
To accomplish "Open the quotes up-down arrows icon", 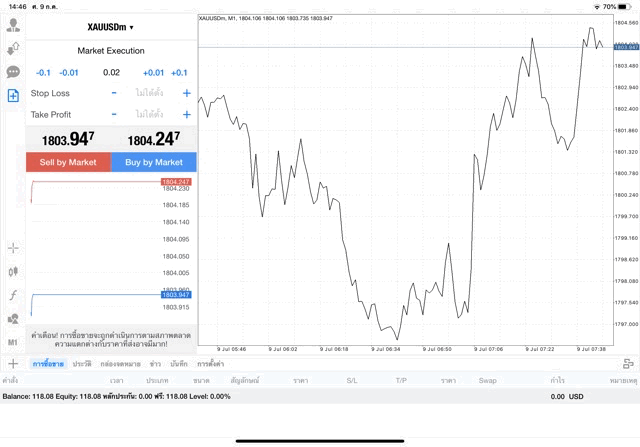I will pyautogui.click(x=13, y=49).
